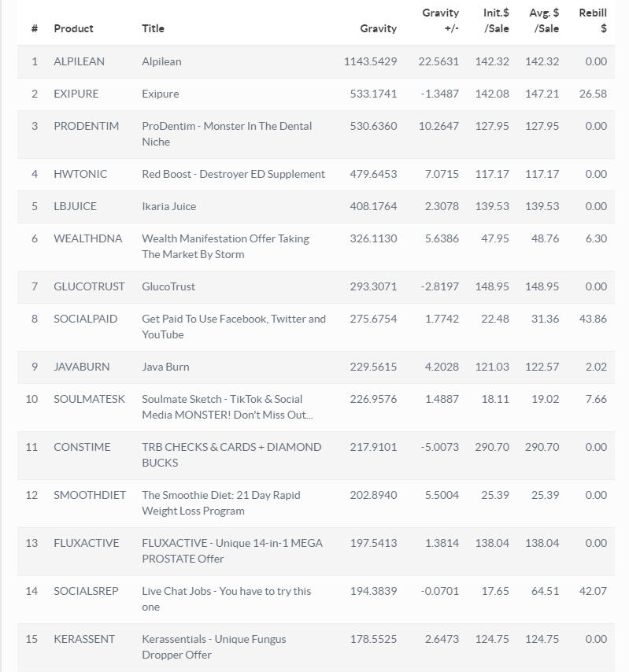Select the WEALTHDNA product cell
Image resolution: width=629 pixels, height=672 pixels.
(88, 238)
